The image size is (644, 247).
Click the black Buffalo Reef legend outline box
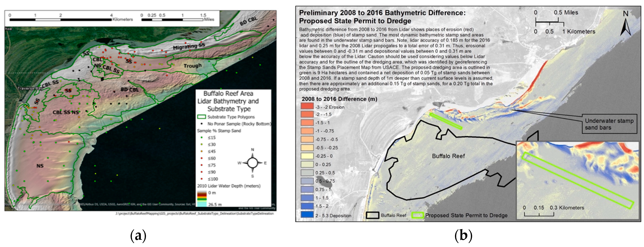[x=373, y=215]
